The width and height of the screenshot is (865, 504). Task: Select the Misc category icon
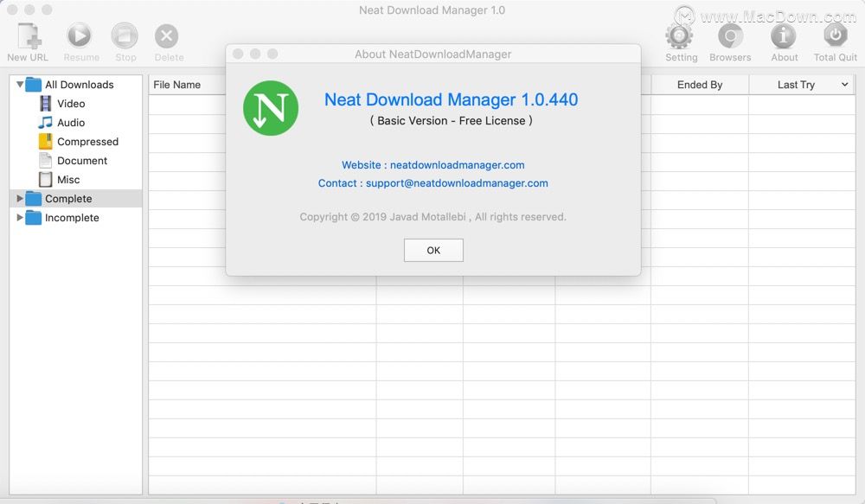(45, 180)
